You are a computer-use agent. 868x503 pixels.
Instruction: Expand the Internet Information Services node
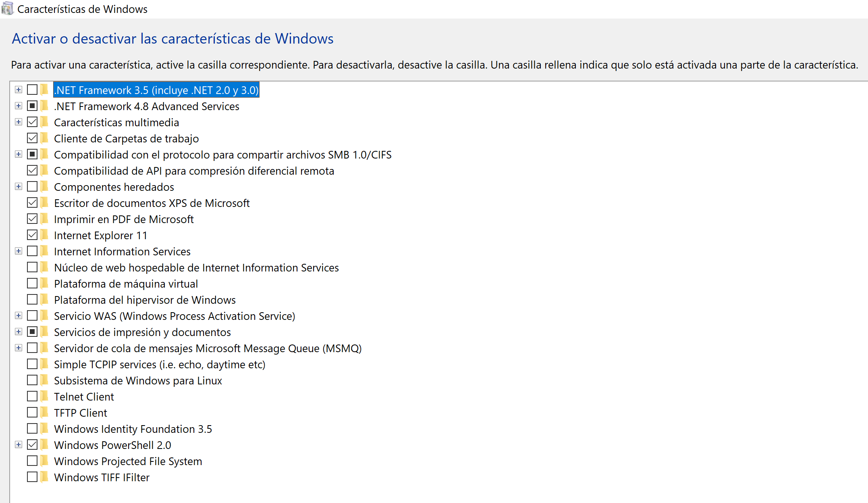pyautogui.click(x=19, y=251)
